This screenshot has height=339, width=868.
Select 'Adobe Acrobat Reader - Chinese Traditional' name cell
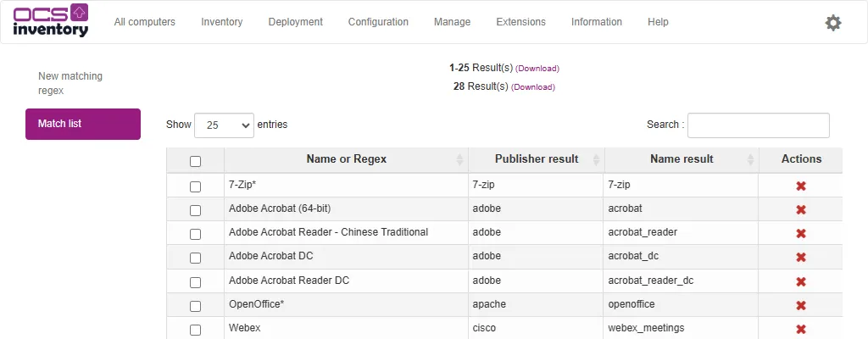pos(346,233)
